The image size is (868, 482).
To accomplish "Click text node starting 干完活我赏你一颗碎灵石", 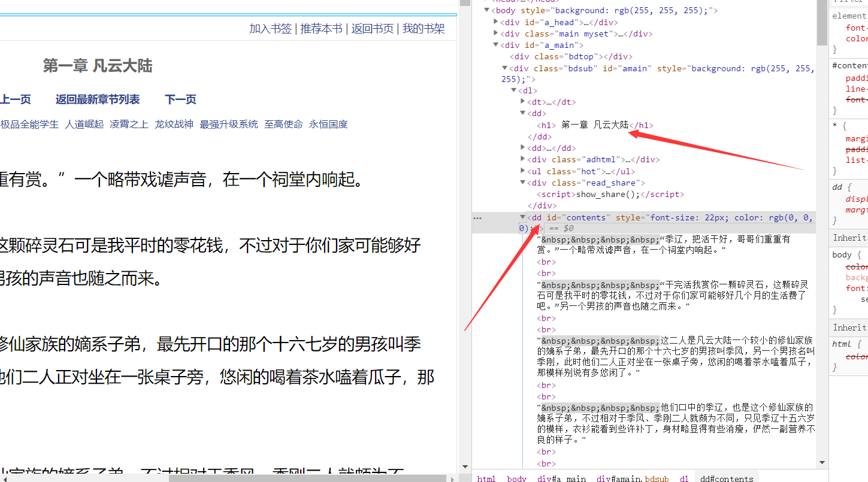I will point(673,295).
